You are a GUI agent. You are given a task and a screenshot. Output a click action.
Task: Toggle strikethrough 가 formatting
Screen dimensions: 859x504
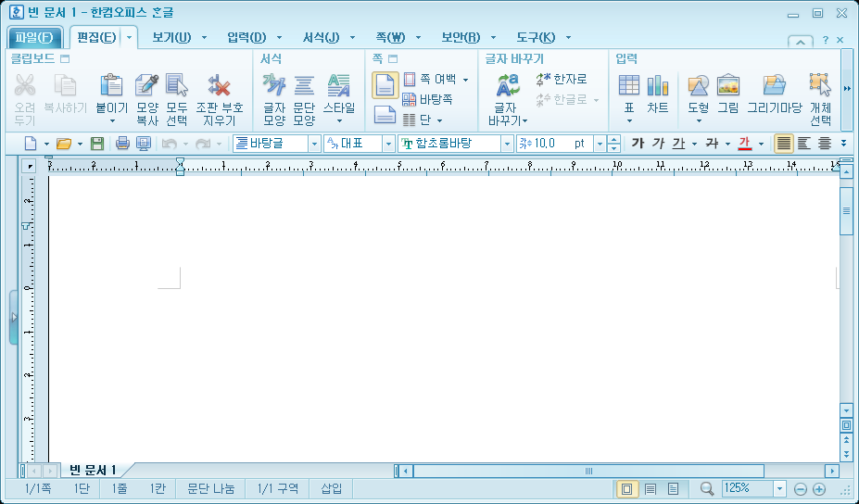[713, 144]
